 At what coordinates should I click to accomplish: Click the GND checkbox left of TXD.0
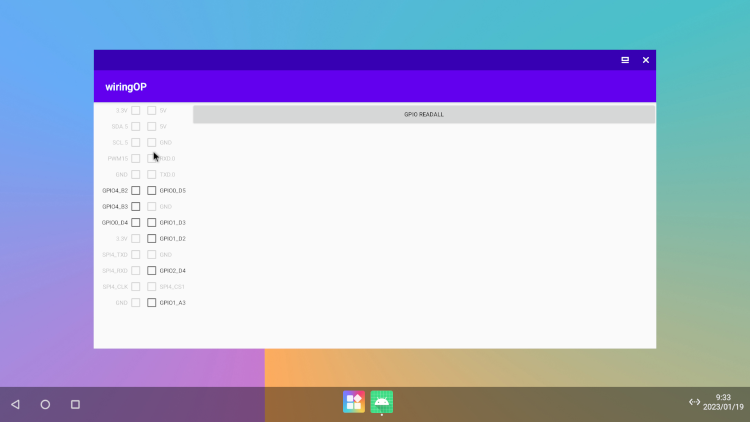click(x=136, y=175)
